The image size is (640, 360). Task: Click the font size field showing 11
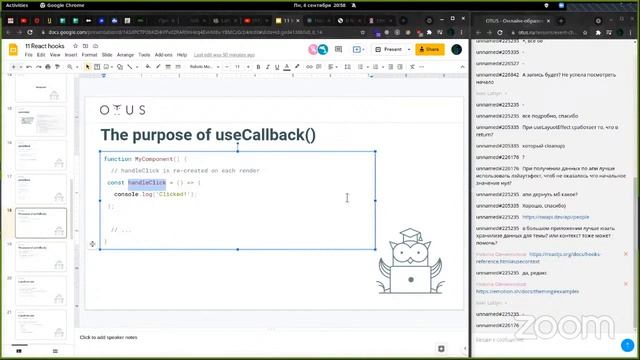click(237, 67)
